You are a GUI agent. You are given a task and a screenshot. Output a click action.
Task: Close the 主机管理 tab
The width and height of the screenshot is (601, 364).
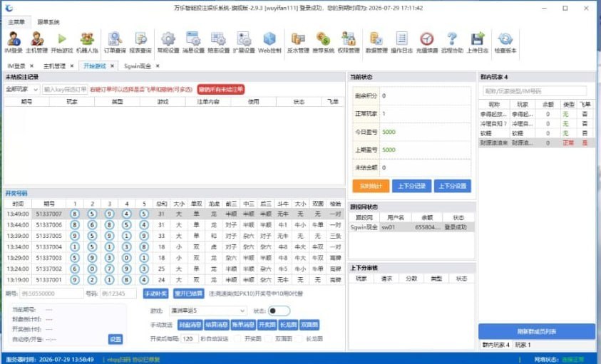[72, 66]
